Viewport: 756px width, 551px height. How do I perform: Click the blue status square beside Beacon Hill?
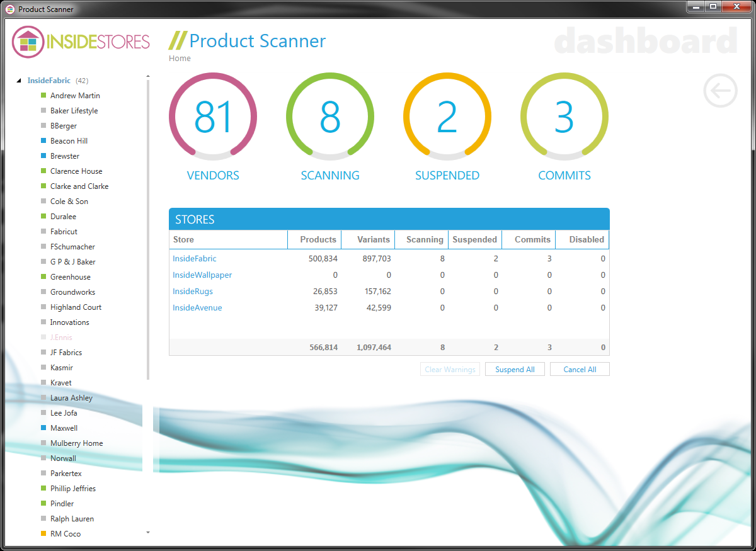[x=43, y=141]
